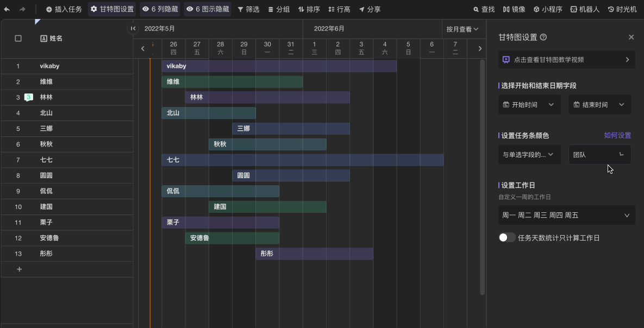Screen dimensions: 644x328
Task: Expand the start time (开始时间) field dropdown
Action: (529, 105)
